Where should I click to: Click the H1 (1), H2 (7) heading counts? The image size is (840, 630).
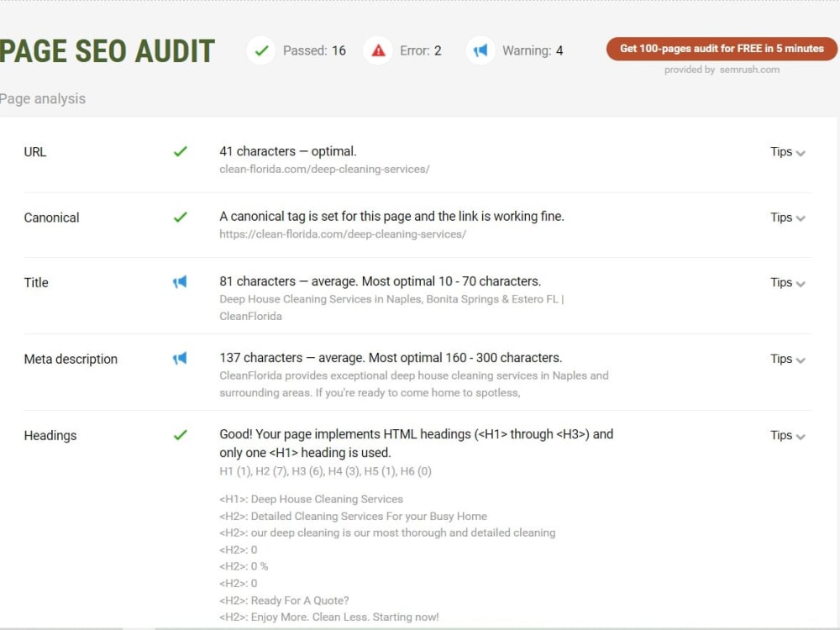(325, 471)
